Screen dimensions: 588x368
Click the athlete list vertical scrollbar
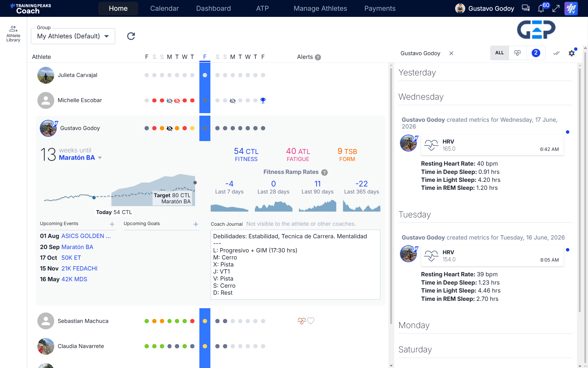tap(391, 196)
